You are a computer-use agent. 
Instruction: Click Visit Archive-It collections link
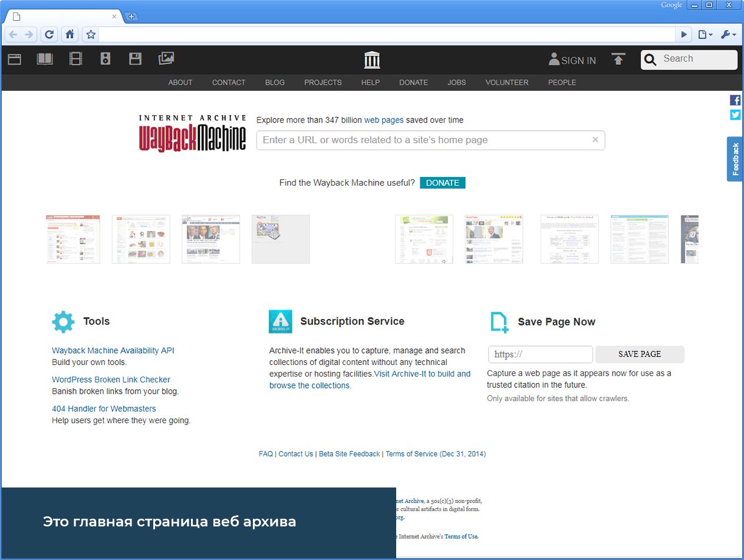(x=370, y=380)
